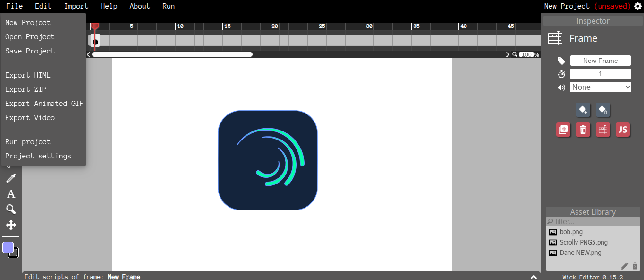Viewport: 644px width, 280px height.
Task: Select Save Project in the File menu
Action: coord(30,51)
